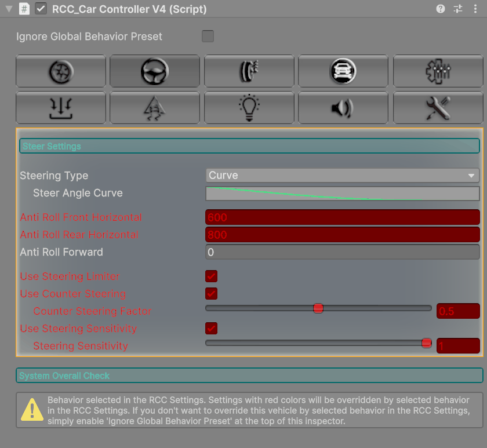Viewport: 487px width, 448px height.
Task: Open component three-dot context menu
Action: pyautogui.click(x=475, y=9)
